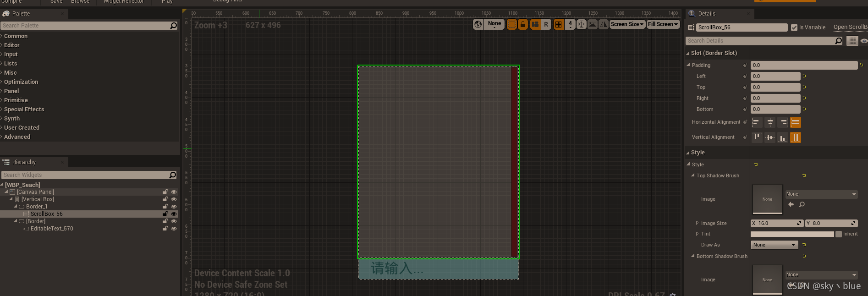This screenshot has height=296, width=868.
Task: Click the R button in viewport toolbar
Action: 546,24
